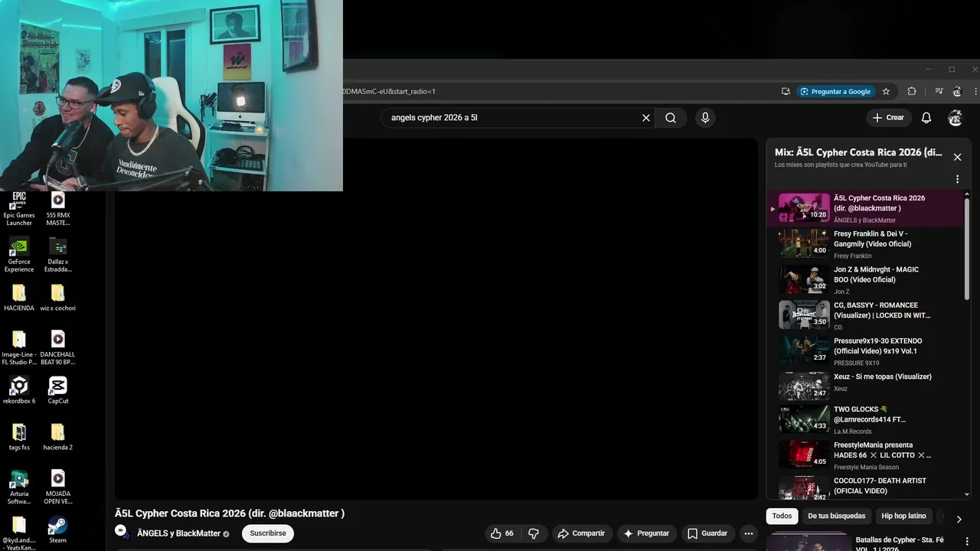980x551 pixels.
Task: Open Chrome profile avatar in toolbar
Action: pos(957,91)
